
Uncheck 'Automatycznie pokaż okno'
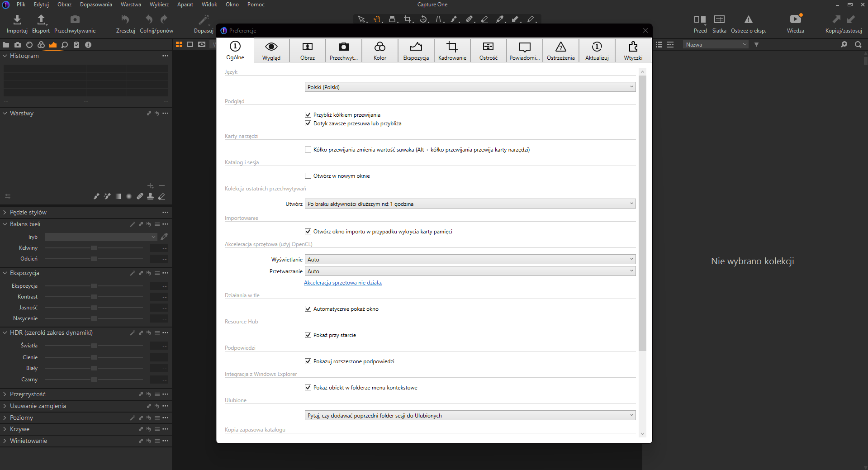coord(308,309)
